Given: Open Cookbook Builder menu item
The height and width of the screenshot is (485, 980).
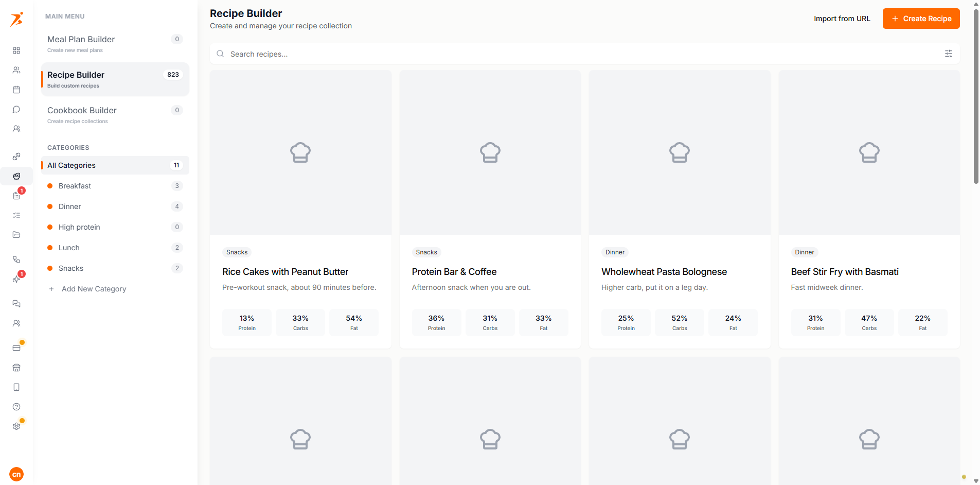Looking at the screenshot, I should tap(115, 115).
